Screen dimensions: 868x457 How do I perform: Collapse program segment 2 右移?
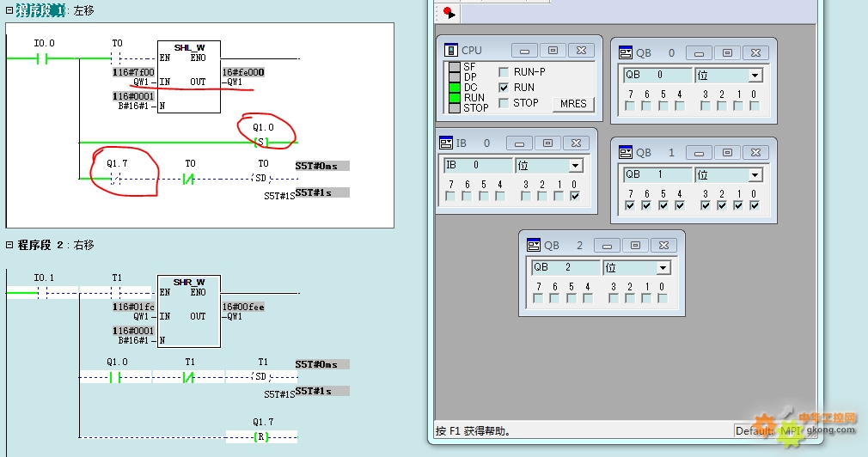click(x=9, y=245)
